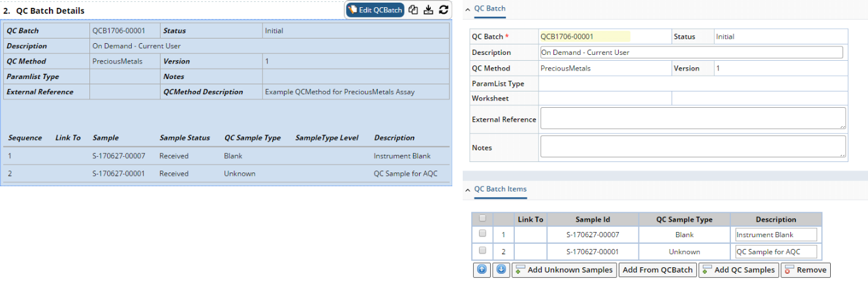The image size is (868, 281).
Task: Click the External Reference text area
Action: tap(693, 118)
